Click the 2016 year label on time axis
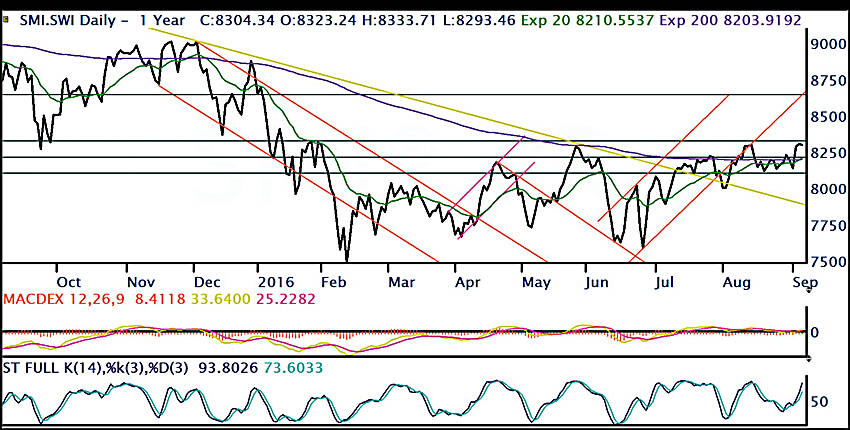Screen dimensions: 850x430 coord(278,283)
